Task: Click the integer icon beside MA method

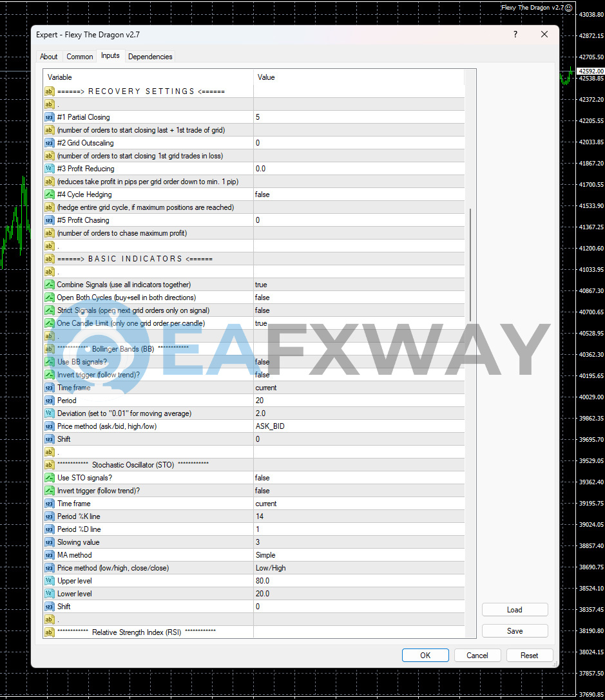Action: [49, 555]
